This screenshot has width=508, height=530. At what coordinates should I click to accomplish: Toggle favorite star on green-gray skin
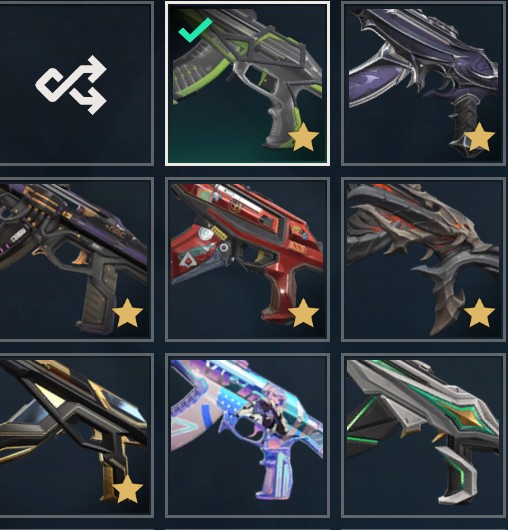point(304,137)
